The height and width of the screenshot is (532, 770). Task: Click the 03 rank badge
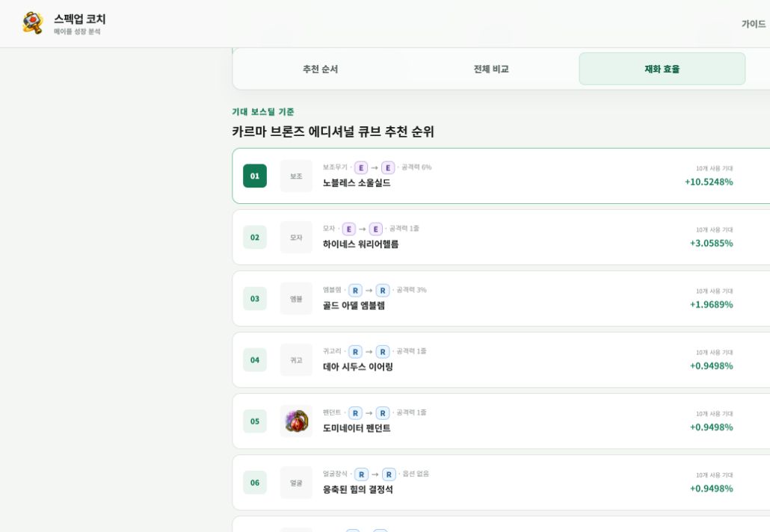click(x=255, y=298)
